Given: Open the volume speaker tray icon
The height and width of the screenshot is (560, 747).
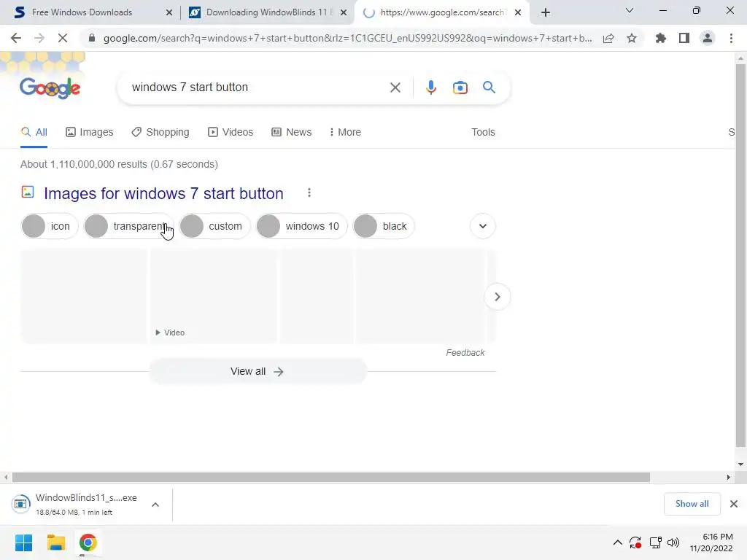Looking at the screenshot, I should (x=673, y=542).
